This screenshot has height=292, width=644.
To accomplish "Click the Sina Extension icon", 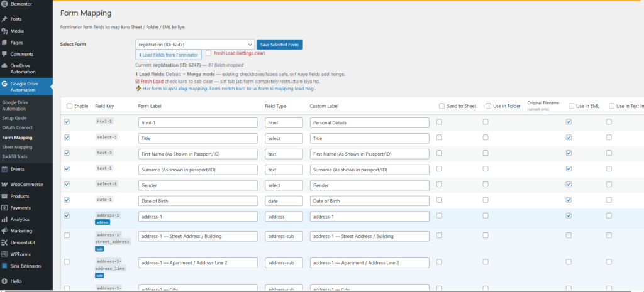I will [x=4, y=266].
